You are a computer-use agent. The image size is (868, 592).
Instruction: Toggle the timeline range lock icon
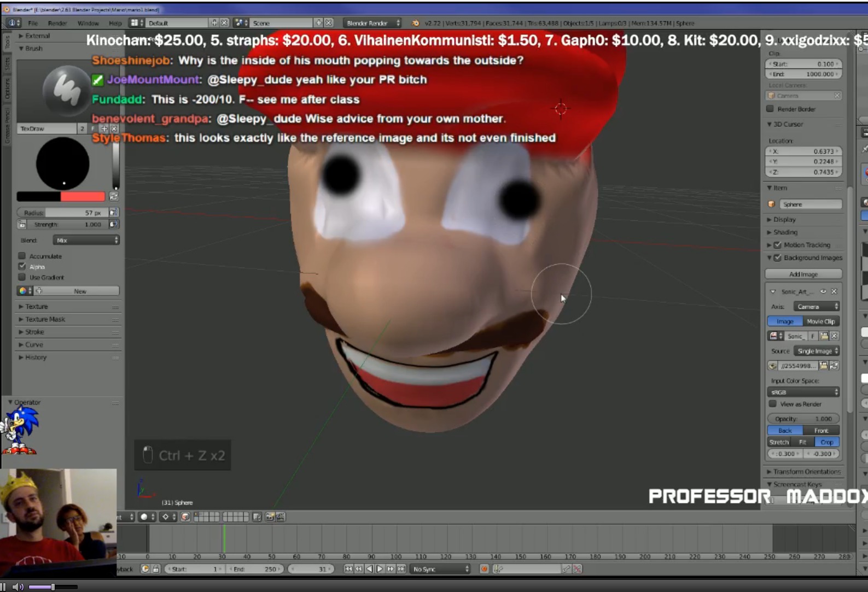(x=156, y=569)
